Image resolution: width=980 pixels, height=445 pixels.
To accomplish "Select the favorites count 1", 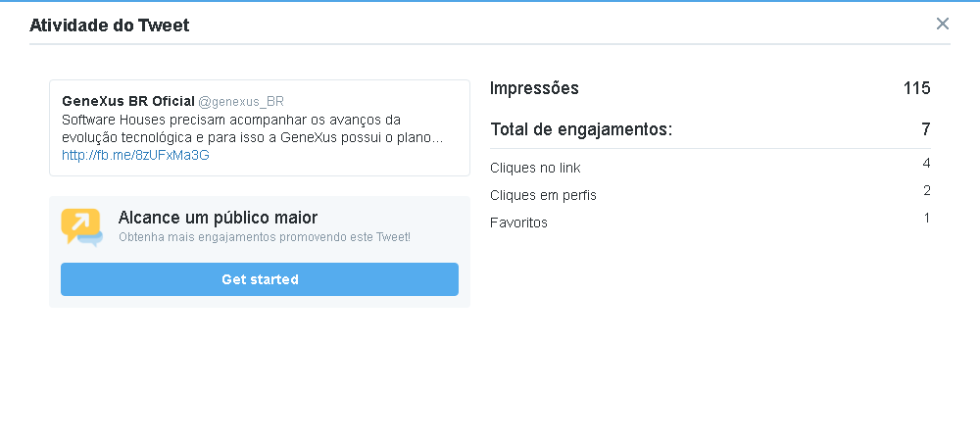I will coord(927,219).
